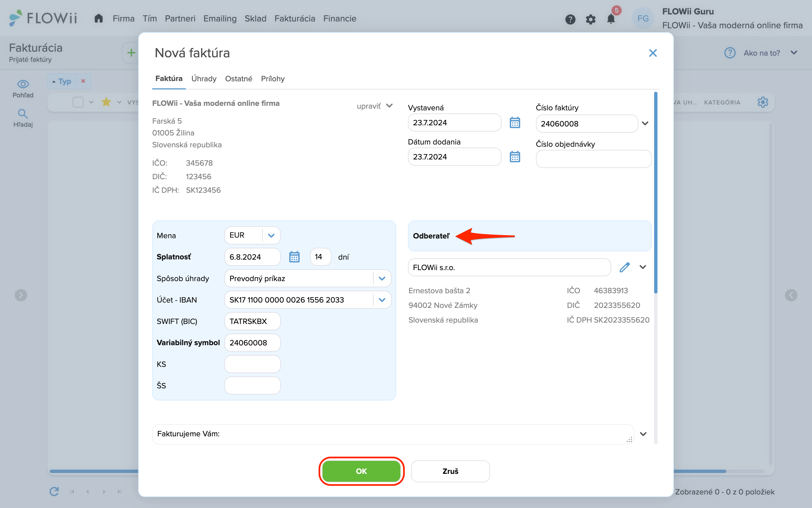This screenshot has height=508, width=812.
Task: Open calendar for Vystavená date
Action: [x=515, y=123]
